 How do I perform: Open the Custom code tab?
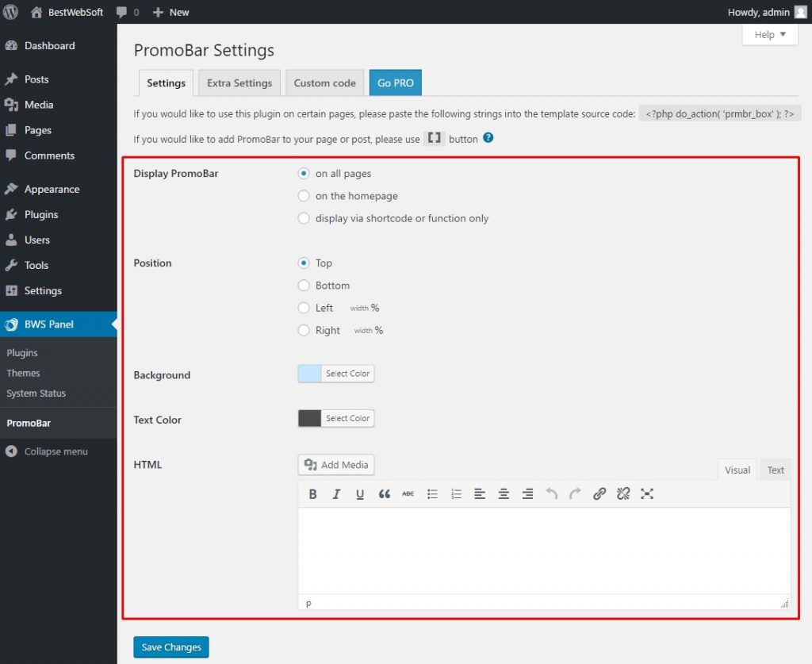click(x=324, y=82)
